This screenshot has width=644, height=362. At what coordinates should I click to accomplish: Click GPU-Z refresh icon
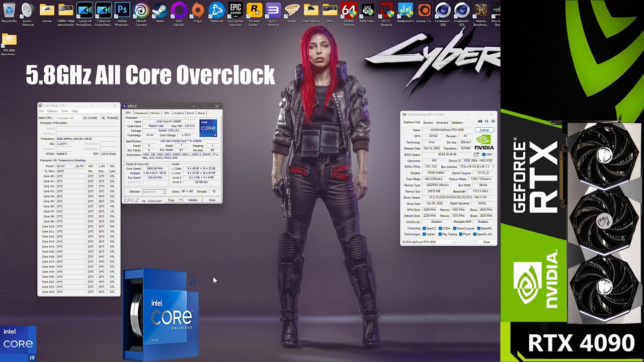coord(487,121)
